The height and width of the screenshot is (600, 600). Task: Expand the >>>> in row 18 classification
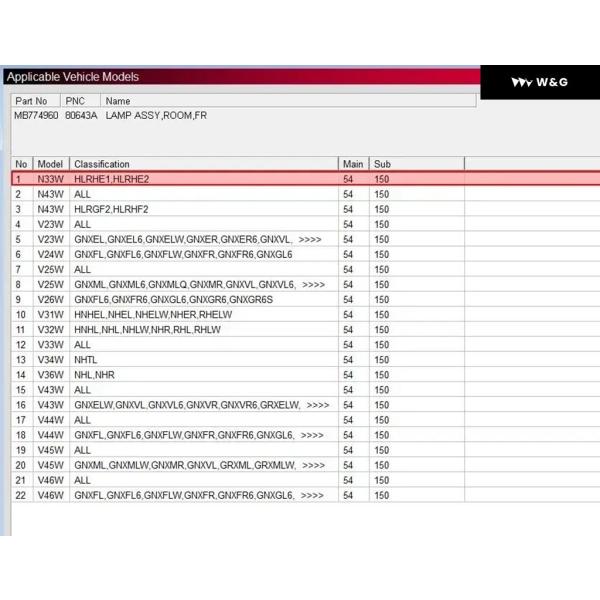pyautogui.click(x=311, y=435)
